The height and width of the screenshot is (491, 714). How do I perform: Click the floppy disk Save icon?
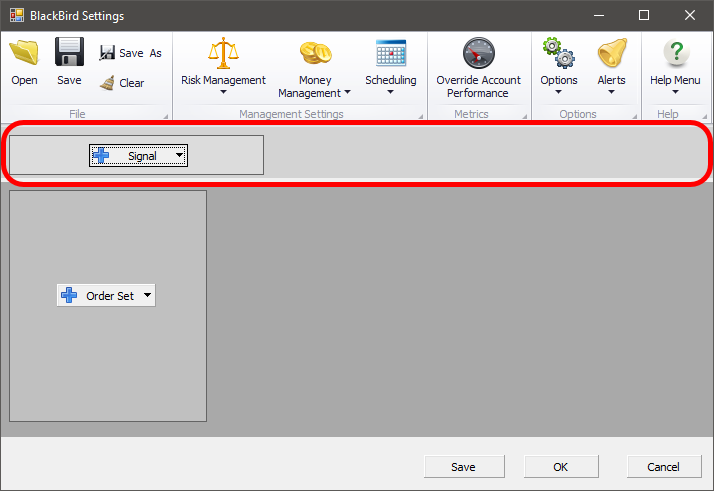[69, 52]
